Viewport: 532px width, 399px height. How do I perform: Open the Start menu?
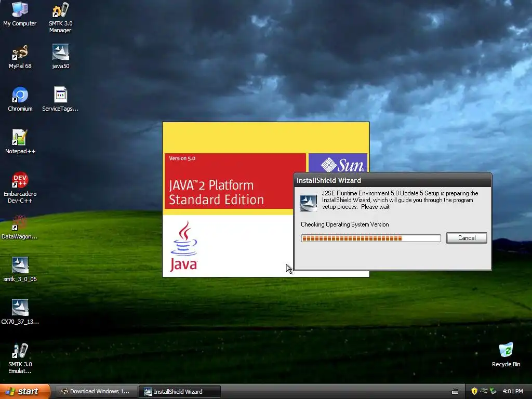pyautogui.click(x=25, y=392)
